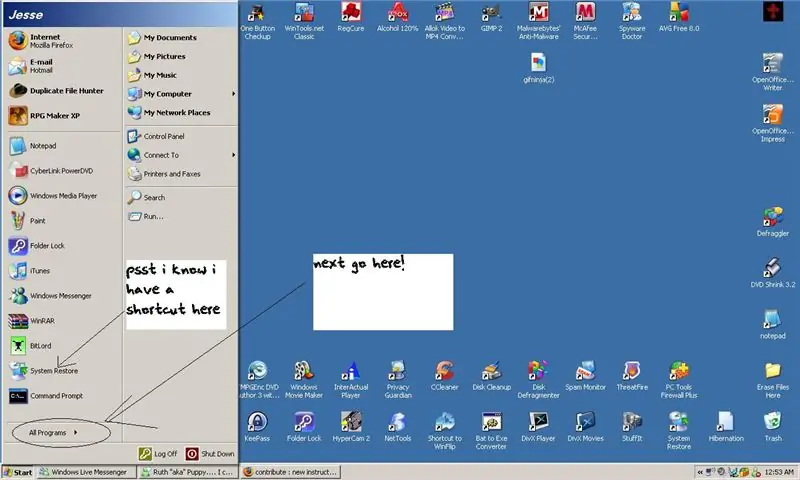Open Command Prompt
Viewport: 800px width, 480px height.
pos(61,396)
